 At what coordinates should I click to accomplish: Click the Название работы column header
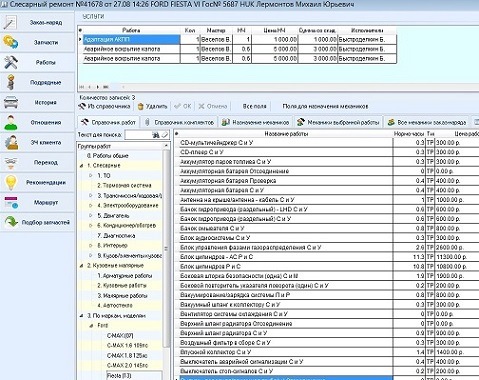pyautogui.click(x=286, y=134)
